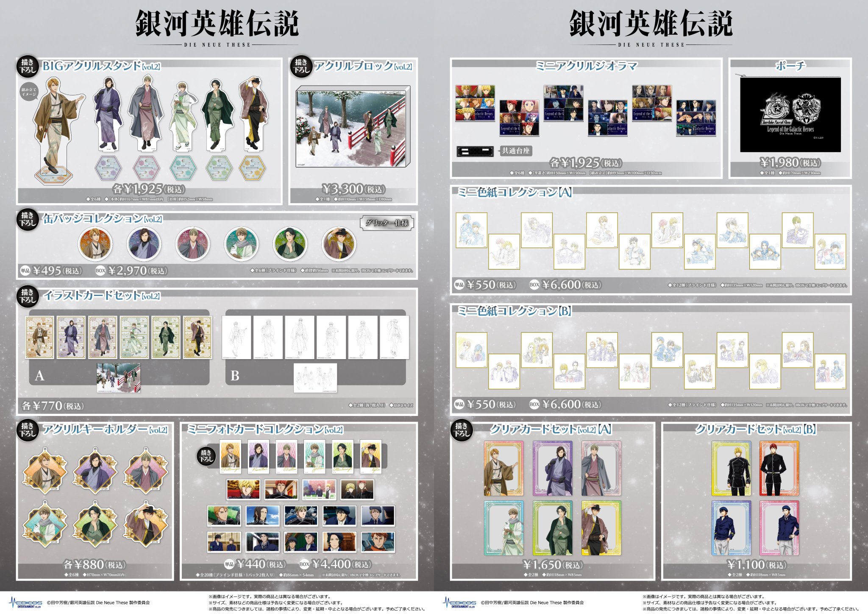Click the グリッター仕様 label tag
The width and height of the screenshot is (868, 614).
click(x=387, y=223)
